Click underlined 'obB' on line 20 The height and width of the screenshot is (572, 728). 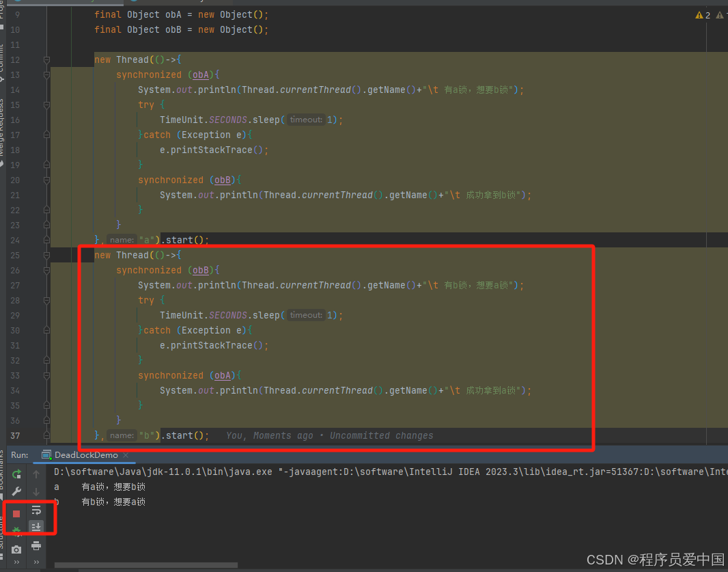click(223, 180)
